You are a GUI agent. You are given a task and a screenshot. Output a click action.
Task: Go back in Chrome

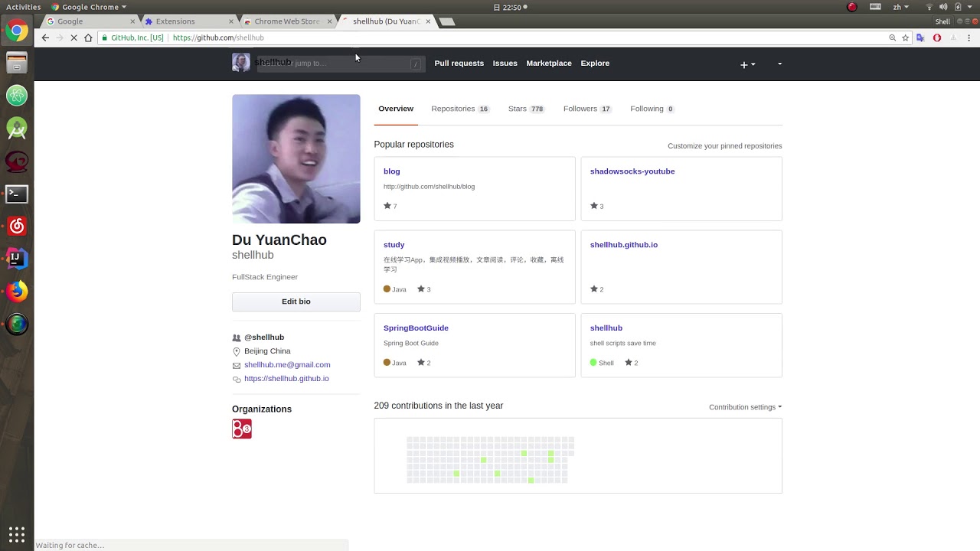(45, 37)
